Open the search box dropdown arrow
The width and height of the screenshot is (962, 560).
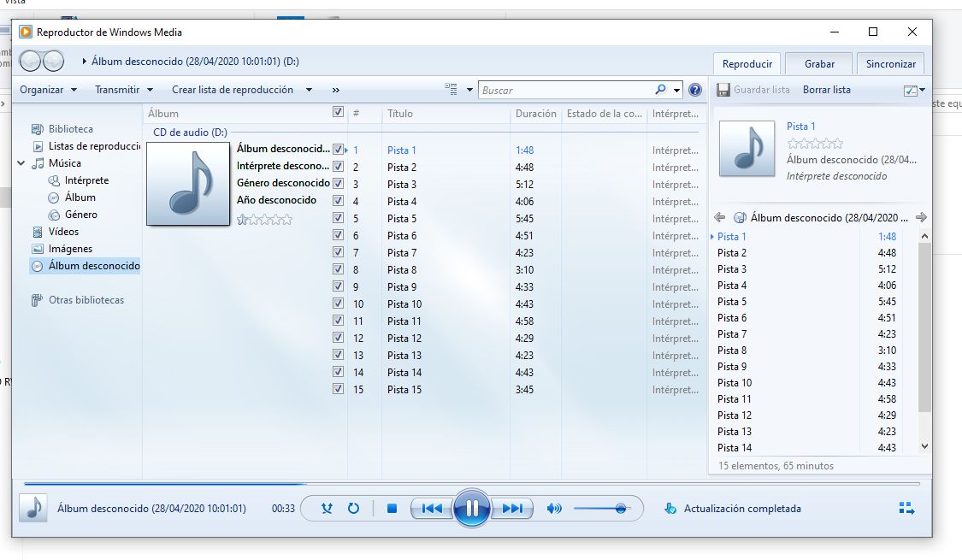[676, 90]
